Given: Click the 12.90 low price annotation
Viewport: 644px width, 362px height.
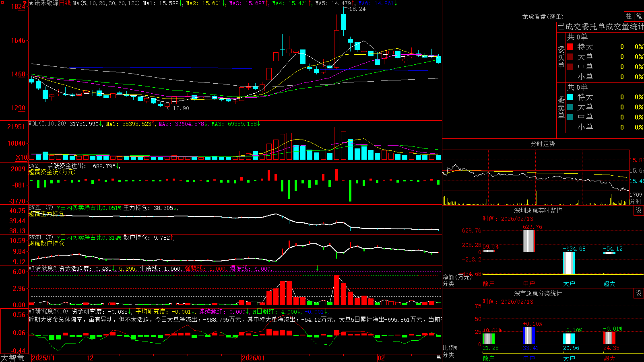Looking at the screenshot, I should point(181,108).
